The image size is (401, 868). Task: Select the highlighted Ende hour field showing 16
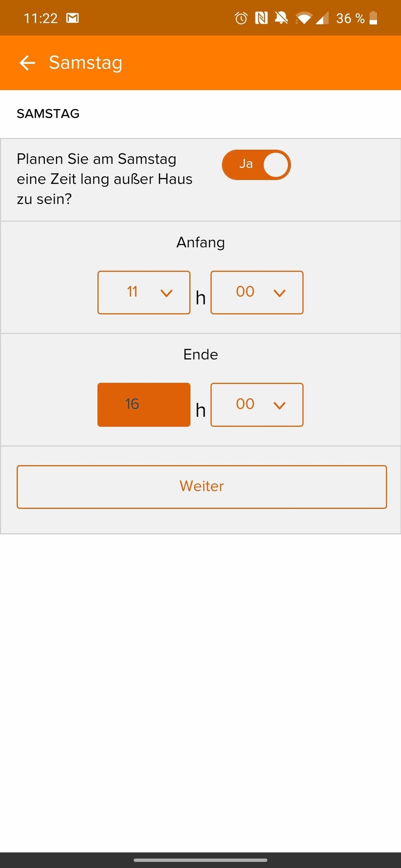(144, 405)
